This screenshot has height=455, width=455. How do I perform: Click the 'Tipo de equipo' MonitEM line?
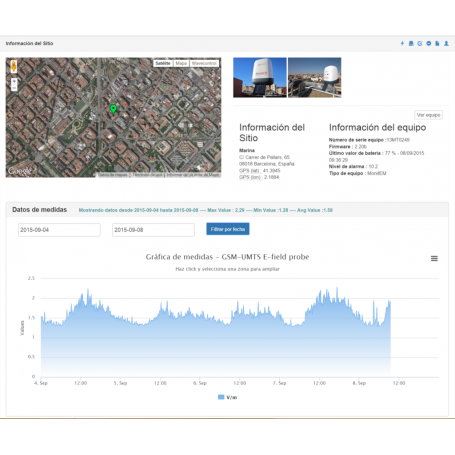click(x=357, y=173)
